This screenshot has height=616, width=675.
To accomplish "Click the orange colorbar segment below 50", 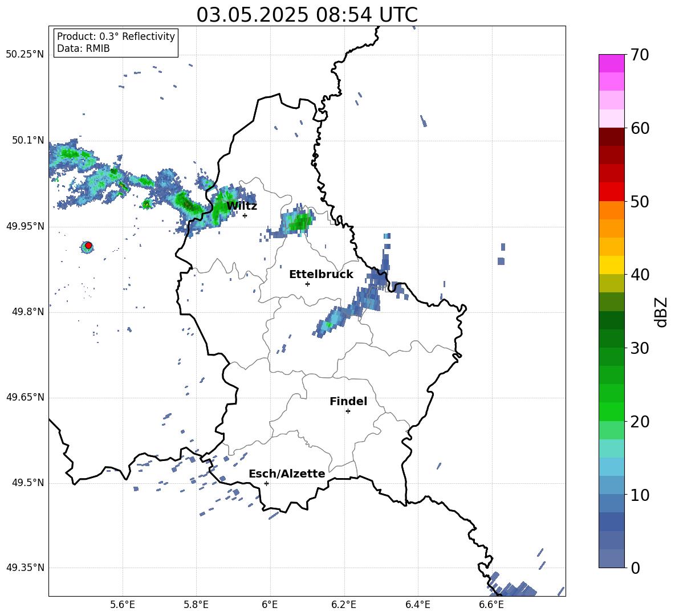I will [611, 210].
